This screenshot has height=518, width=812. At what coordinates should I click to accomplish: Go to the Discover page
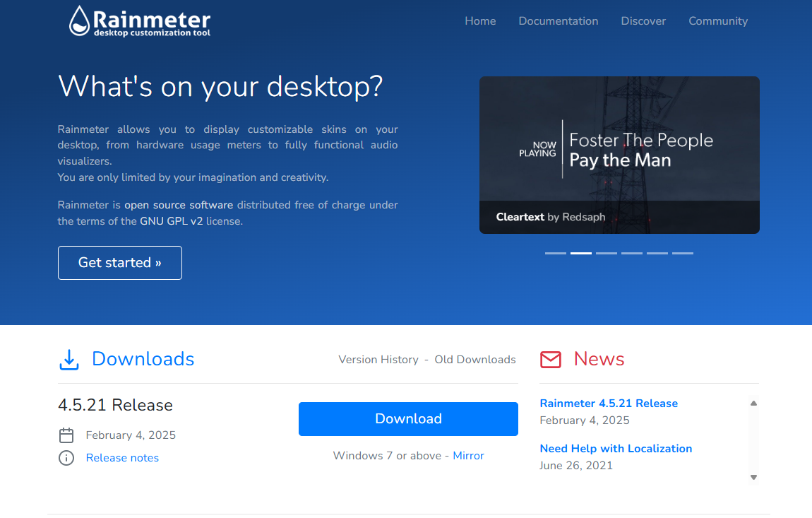coord(643,21)
